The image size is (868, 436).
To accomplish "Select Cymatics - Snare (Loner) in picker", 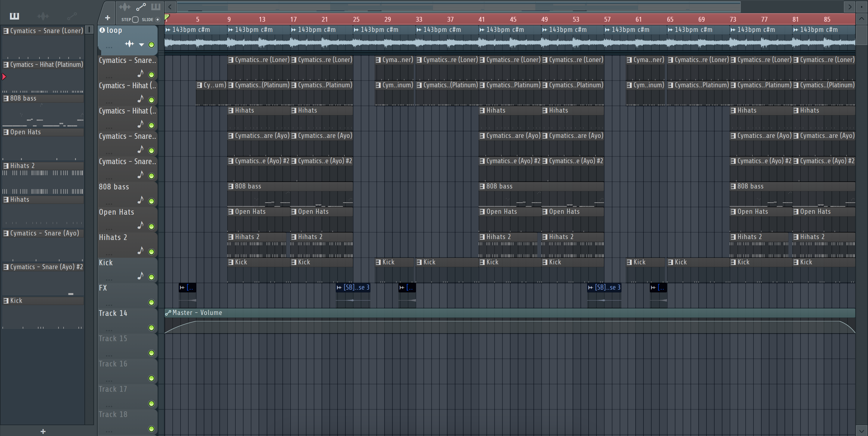I will coord(43,31).
